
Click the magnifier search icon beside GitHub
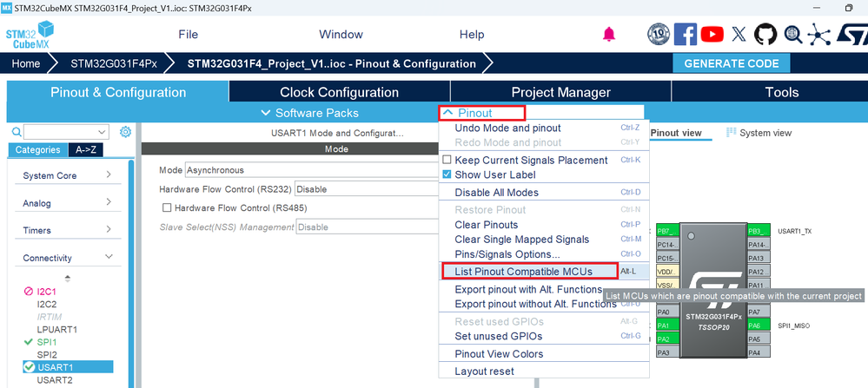(x=793, y=34)
